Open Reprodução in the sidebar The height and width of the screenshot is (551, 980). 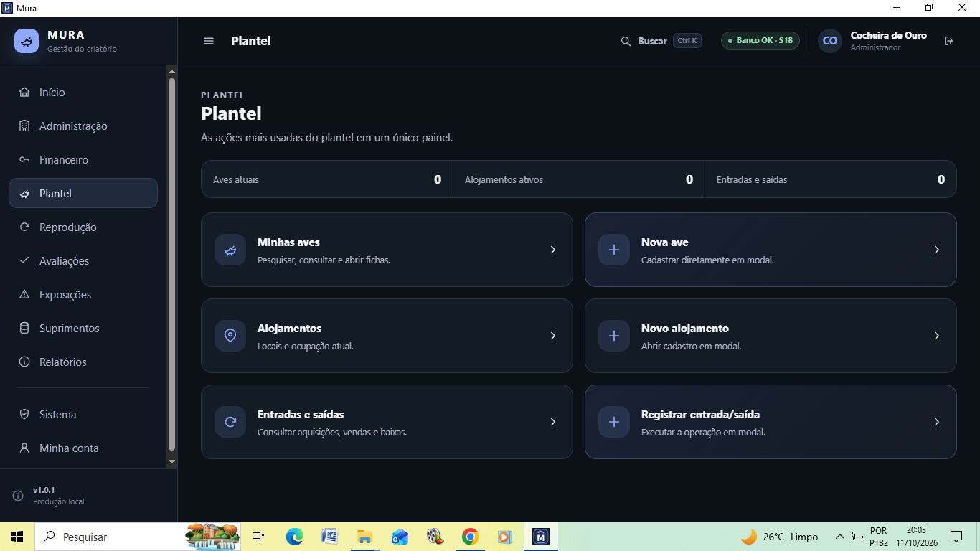tap(83, 227)
